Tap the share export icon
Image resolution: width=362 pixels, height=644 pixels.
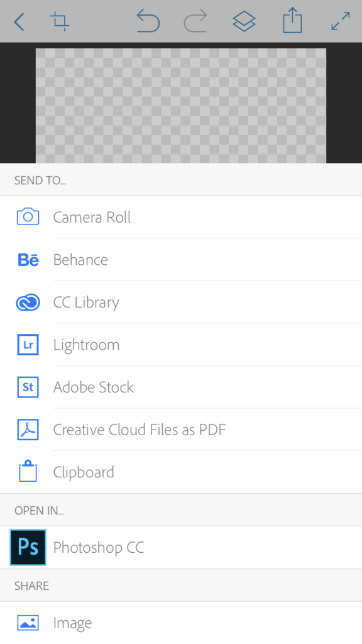pos(292,20)
